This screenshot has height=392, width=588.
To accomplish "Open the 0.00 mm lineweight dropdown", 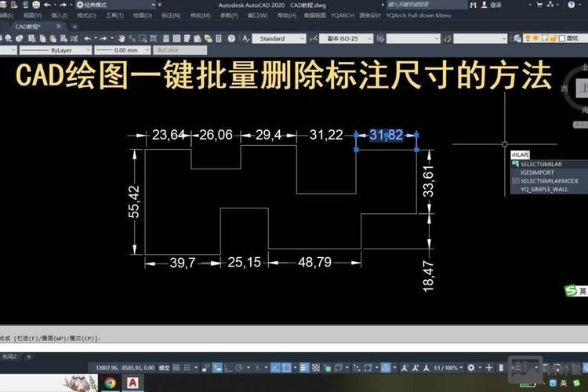I will pyautogui.click(x=122, y=50).
